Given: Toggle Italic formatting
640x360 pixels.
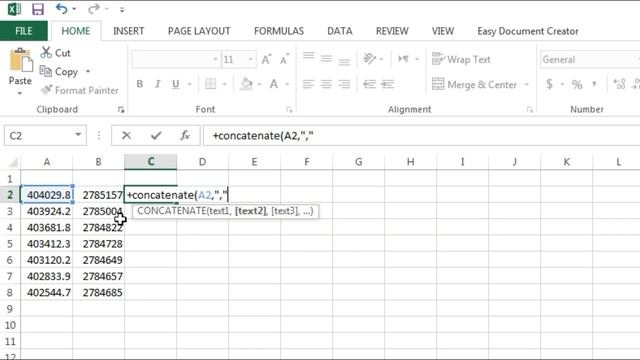Looking at the screenshot, I should tap(158, 84).
